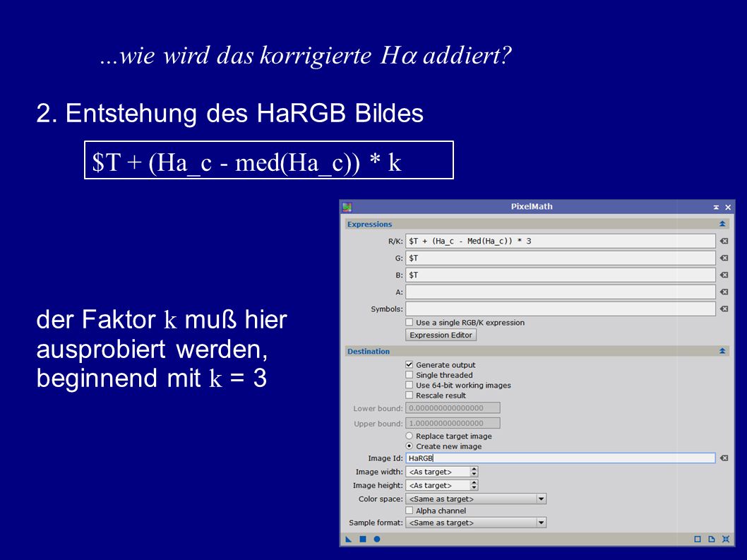Screen dimensions: 747x560
Task: Click the PixelMath window icon in title bar
Action: click(347, 207)
